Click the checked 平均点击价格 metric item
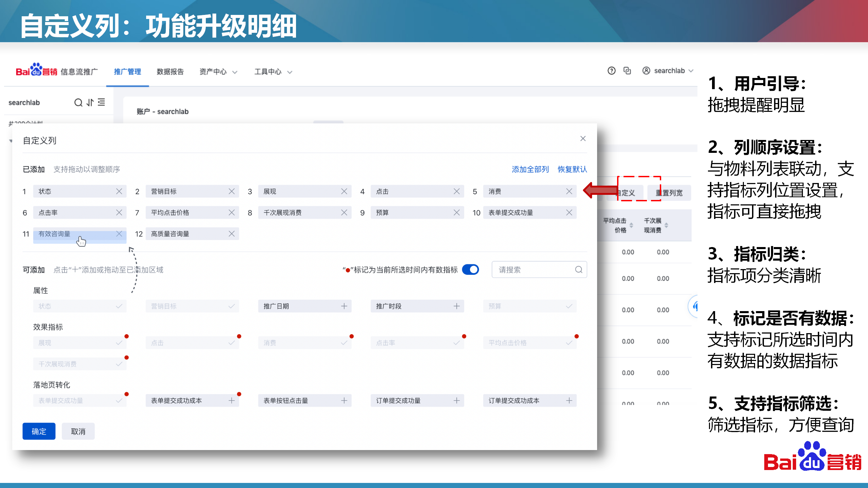This screenshot has height=488, width=868. (x=530, y=343)
